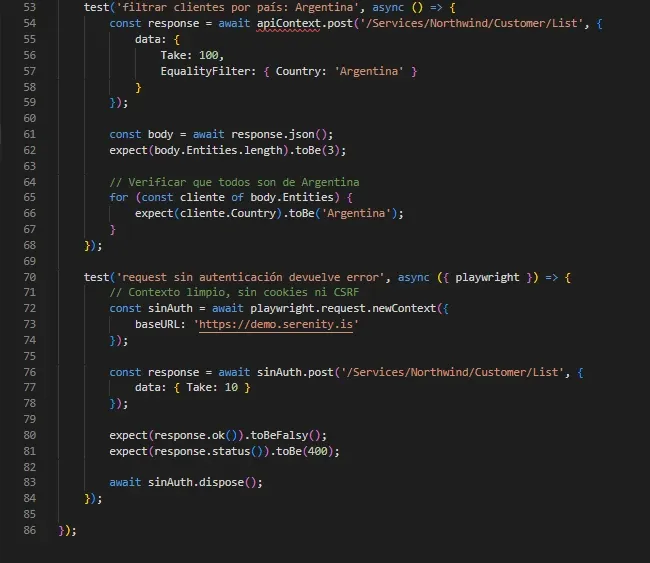Viewport: 650px width, 563px height.
Task: Click 'filtrar clientes por país: Argentina' string
Action: (237, 7)
